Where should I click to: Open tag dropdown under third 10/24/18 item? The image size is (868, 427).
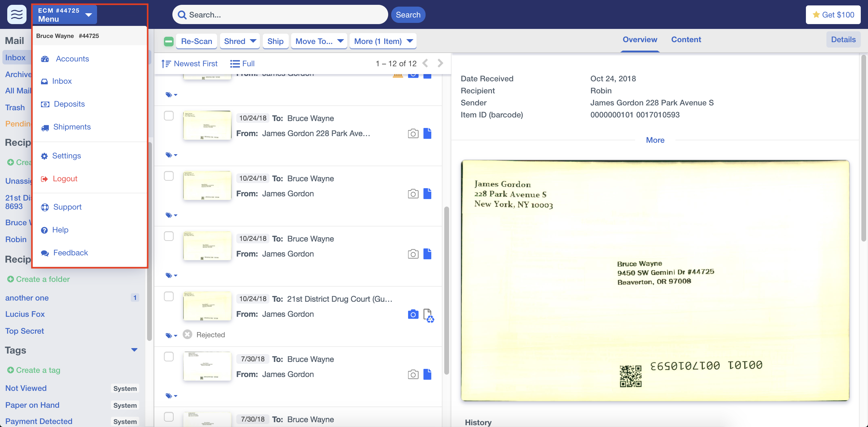pos(171,276)
